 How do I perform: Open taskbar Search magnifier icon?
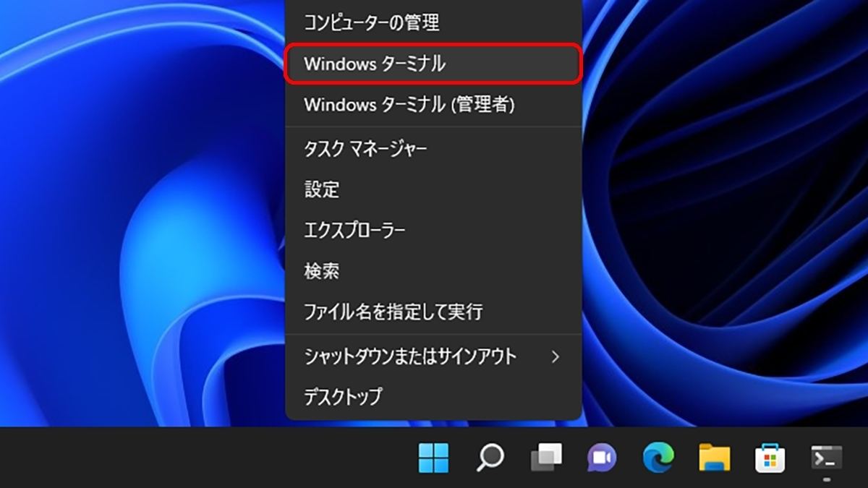tap(490, 458)
